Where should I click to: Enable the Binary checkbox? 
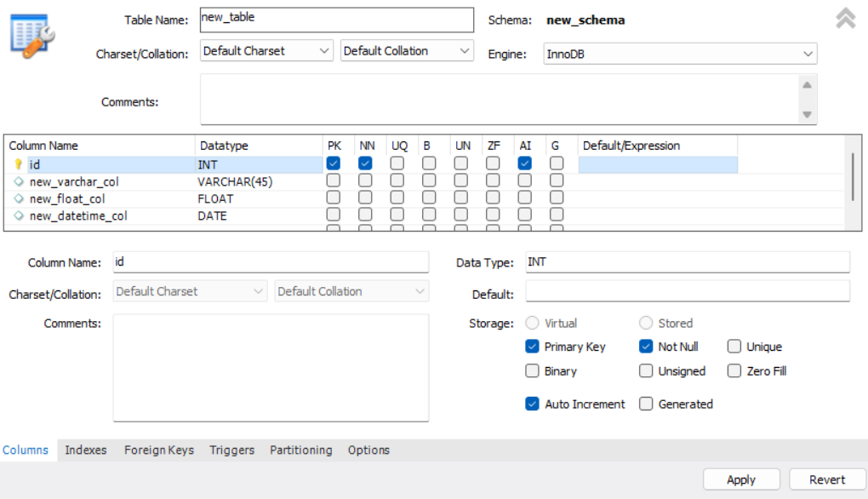point(532,370)
